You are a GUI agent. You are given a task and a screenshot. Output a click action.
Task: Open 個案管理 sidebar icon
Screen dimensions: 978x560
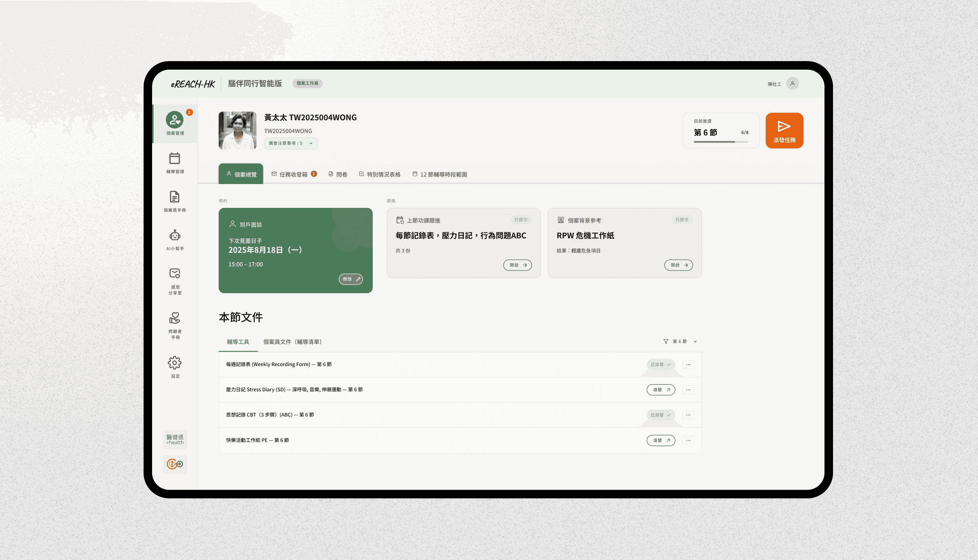pos(174,120)
